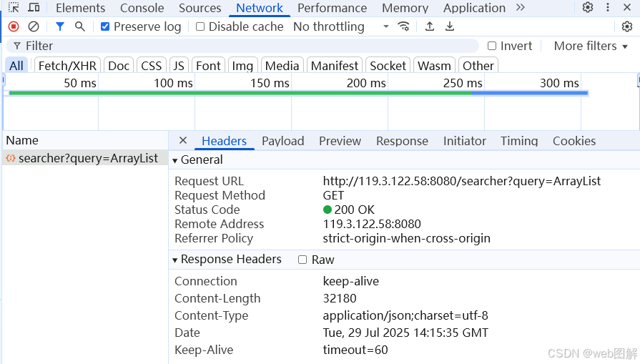This screenshot has width=640, height=364.
Task: Filter requests by Other
Action: (x=478, y=65)
